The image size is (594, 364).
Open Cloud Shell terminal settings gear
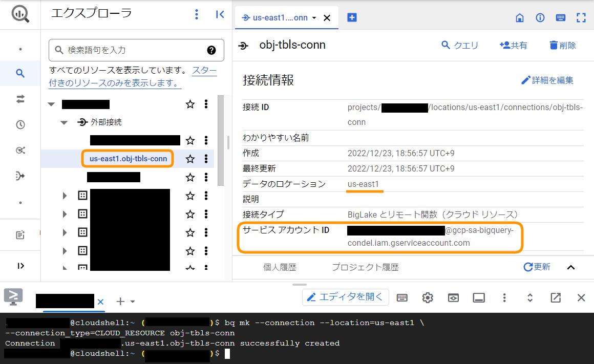tap(428, 298)
